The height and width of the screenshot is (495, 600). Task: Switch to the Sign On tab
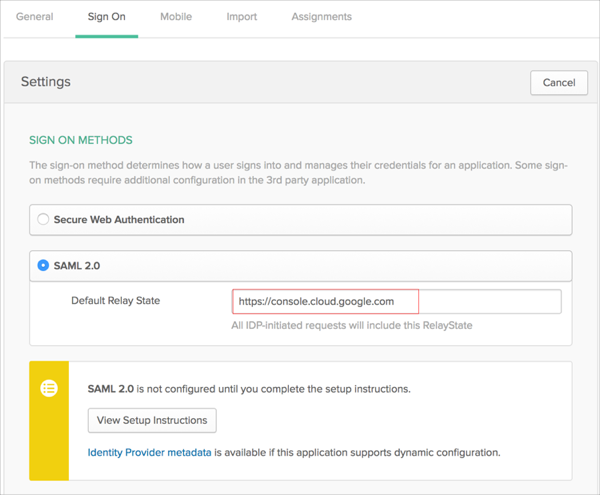click(107, 17)
